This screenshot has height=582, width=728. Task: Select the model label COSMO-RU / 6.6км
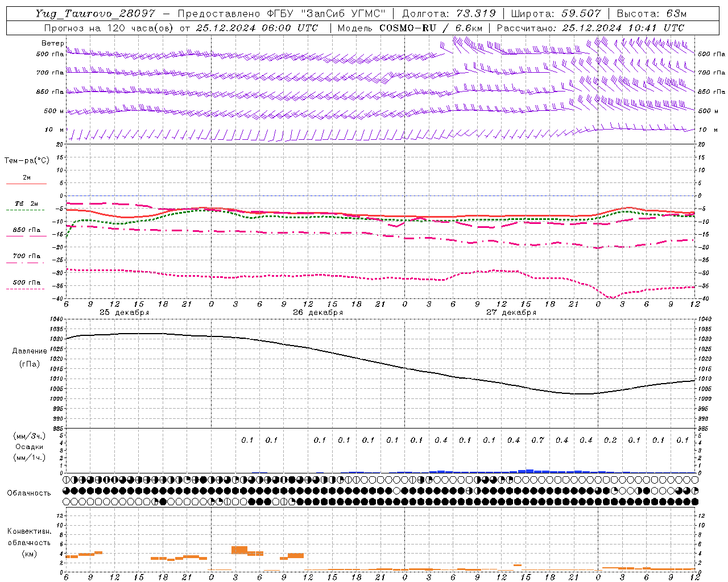(431, 28)
